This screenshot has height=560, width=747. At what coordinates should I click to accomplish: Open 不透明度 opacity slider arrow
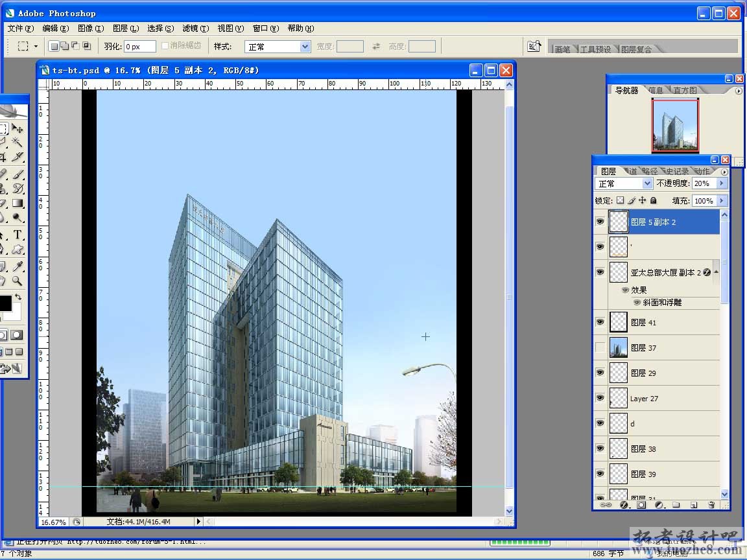pyautogui.click(x=722, y=183)
